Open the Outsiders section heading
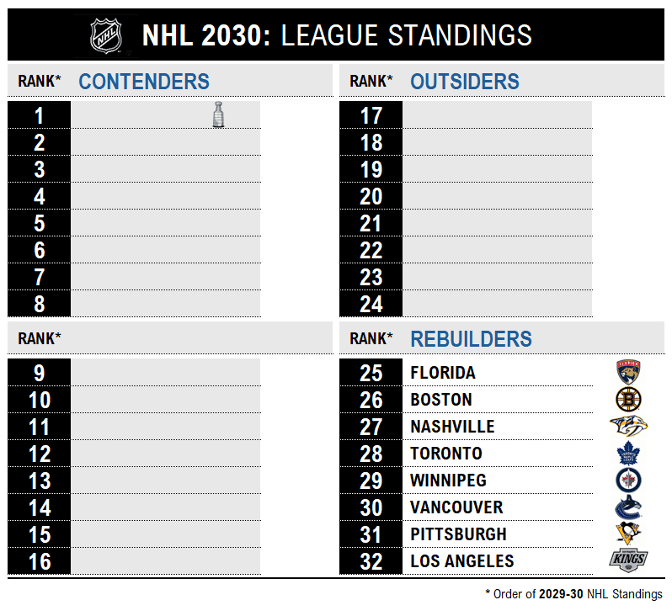The image size is (672, 616). pos(465,82)
